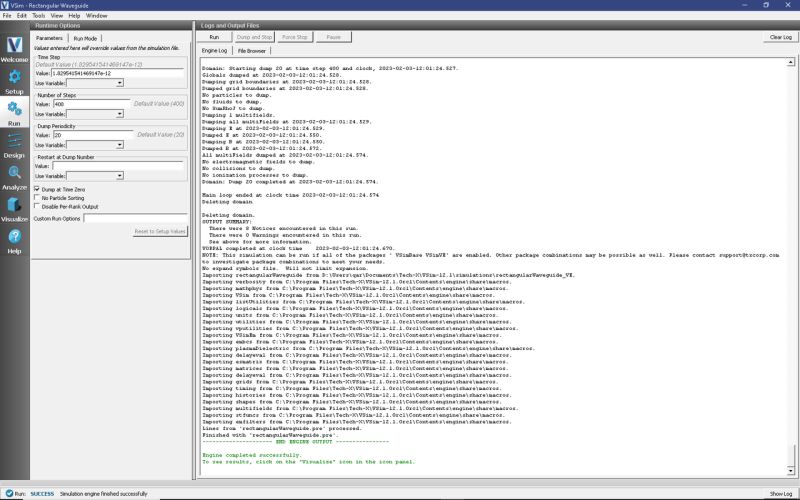Click the SUCCESS status bar label
Viewport: 800px width, 500px height.
coord(42,494)
